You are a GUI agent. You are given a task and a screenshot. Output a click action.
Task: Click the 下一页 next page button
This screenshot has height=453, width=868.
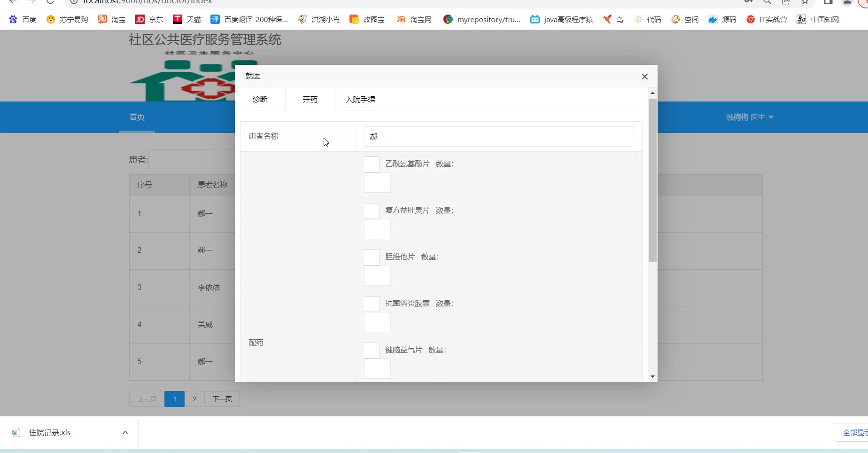coord(222,399)
